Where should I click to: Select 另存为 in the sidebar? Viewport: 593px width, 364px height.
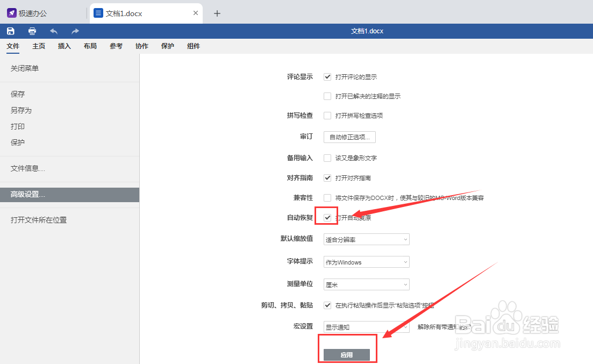click(20, 110)
